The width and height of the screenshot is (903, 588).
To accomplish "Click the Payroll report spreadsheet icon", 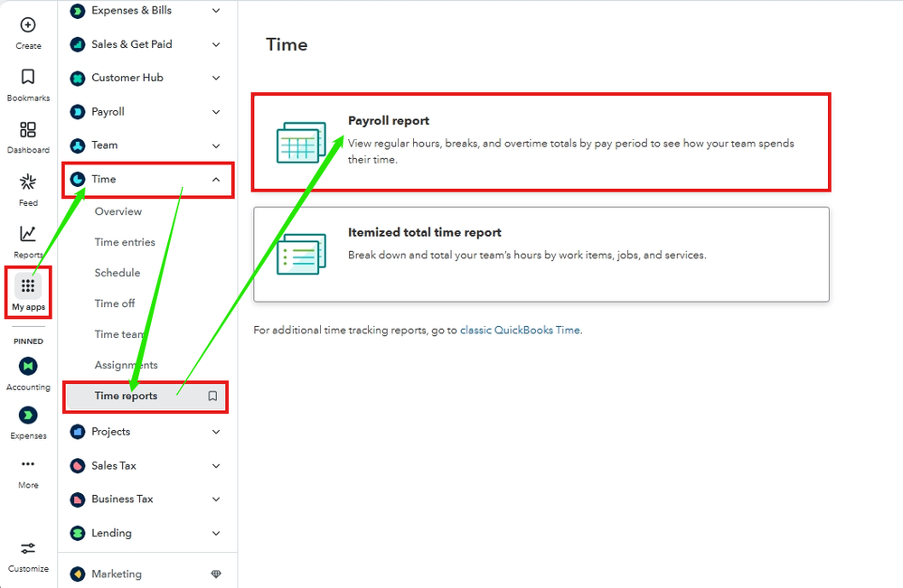I will [x=301, y=142].
